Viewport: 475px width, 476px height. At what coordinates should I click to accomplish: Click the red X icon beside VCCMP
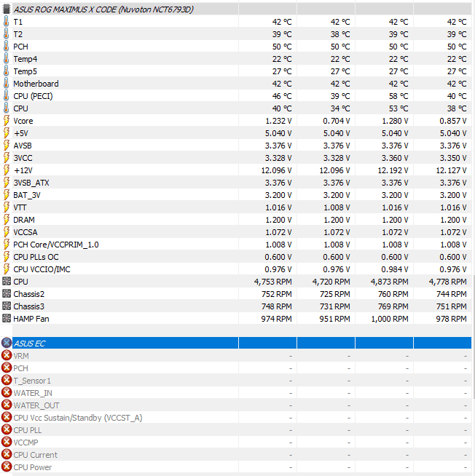coord(7,443)
